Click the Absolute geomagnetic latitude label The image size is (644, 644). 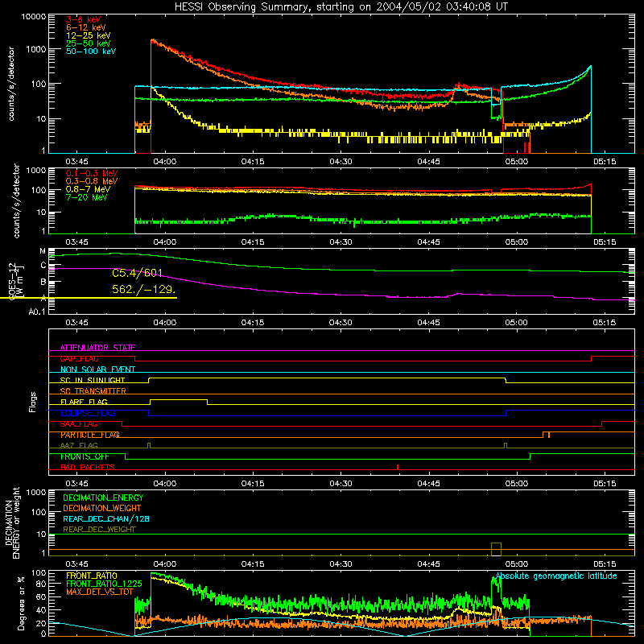coord(556,576)
